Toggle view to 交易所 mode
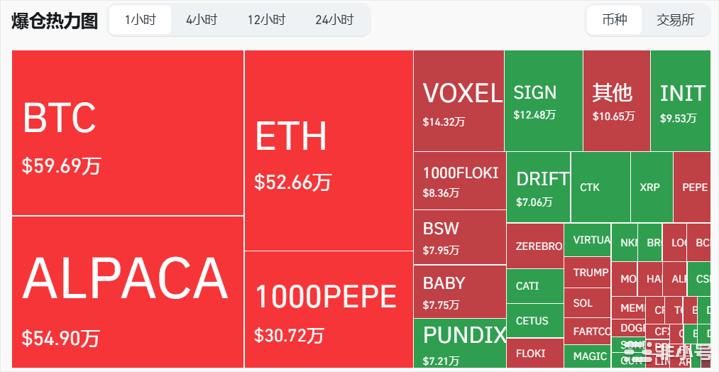Screen dimensions: 719x372 [675, 20]
